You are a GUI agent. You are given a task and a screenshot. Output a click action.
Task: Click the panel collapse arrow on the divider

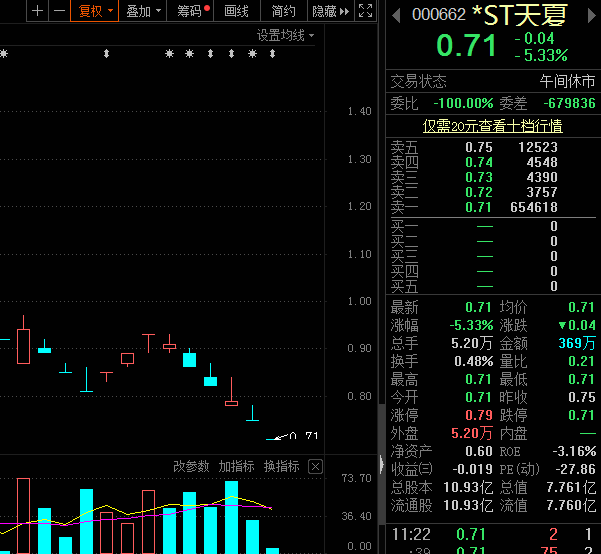(380, 463)
